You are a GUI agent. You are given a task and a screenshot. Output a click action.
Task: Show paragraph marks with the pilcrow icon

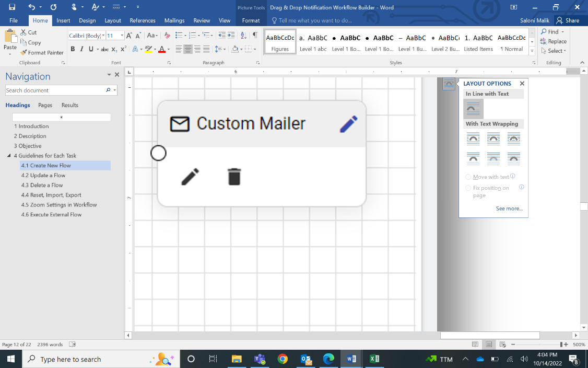(x=255, y=36)
